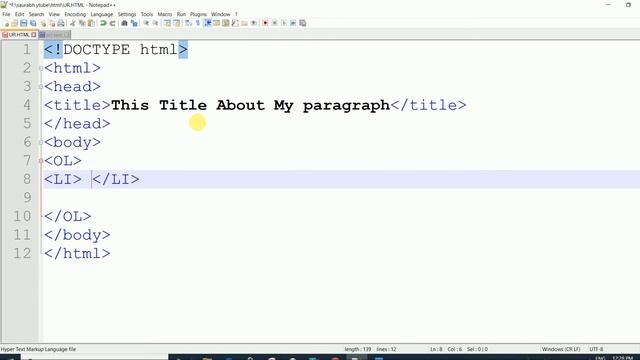Click the 'length : 139' status entry
Image resolution: width=640 pixels, height=360 pixels.
tap(358, 349)
